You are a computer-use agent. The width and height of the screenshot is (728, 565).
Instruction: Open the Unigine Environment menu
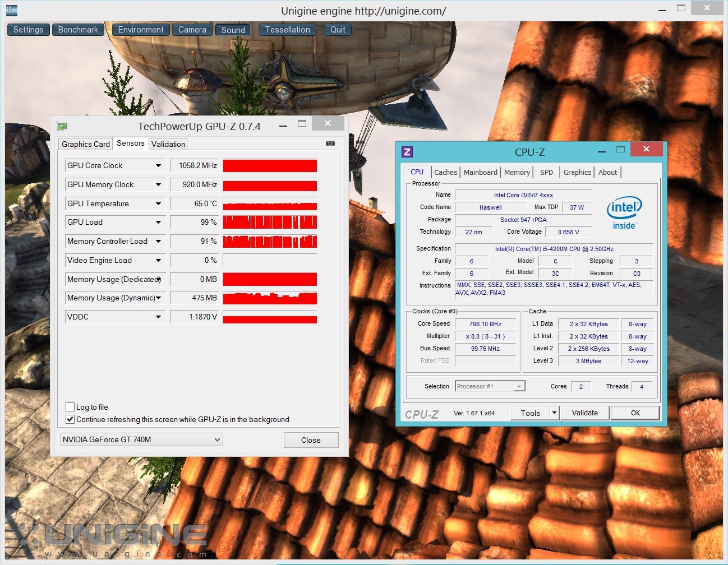[141, 30]
